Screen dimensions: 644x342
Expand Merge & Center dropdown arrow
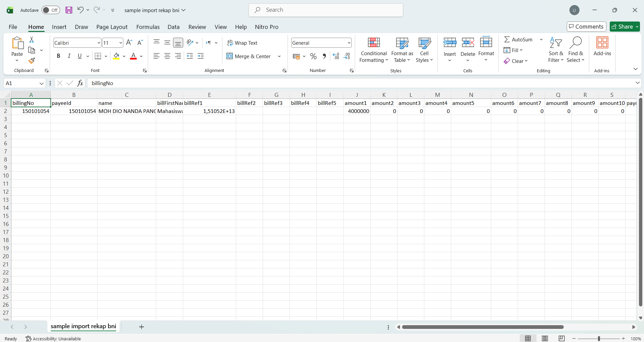279,56
